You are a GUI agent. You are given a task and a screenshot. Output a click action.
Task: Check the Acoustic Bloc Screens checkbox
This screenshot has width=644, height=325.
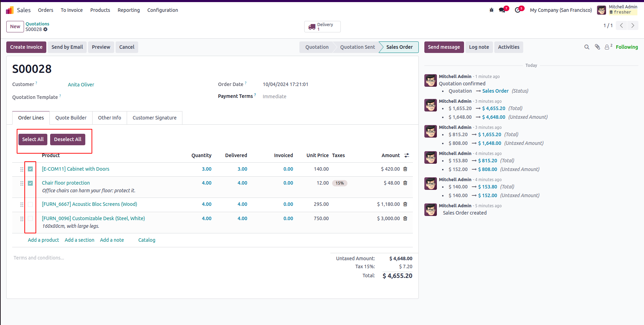30,204
